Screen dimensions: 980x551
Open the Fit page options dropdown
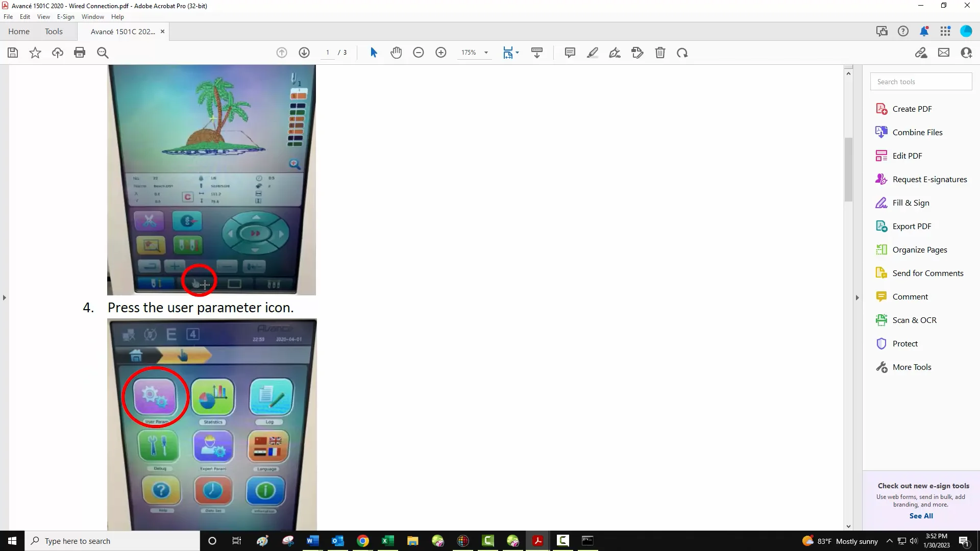coord(517,53)
